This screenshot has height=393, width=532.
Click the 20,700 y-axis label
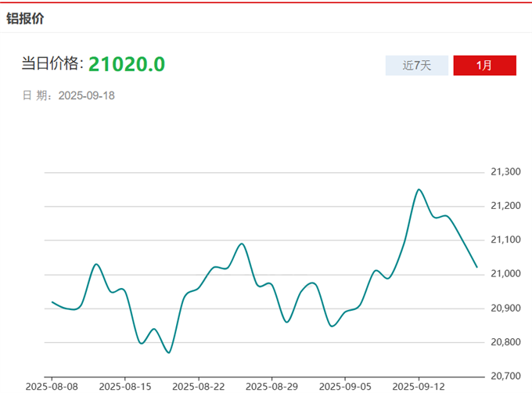(x=505, y=376)
